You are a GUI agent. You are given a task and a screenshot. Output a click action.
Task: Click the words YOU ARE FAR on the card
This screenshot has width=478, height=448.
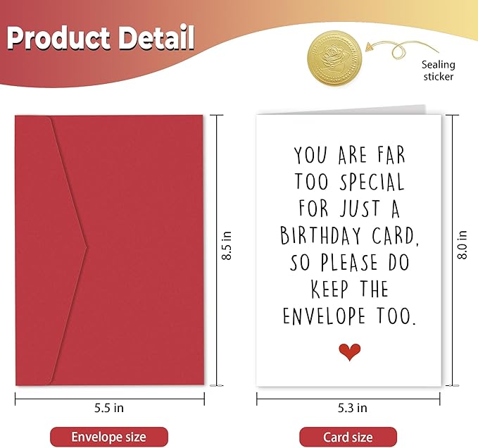(x=349, y=155)
